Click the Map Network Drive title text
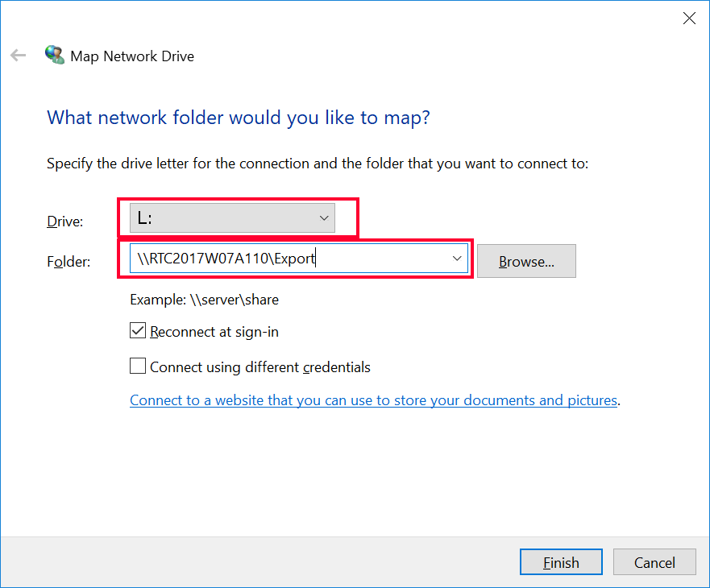 (132, 56)
